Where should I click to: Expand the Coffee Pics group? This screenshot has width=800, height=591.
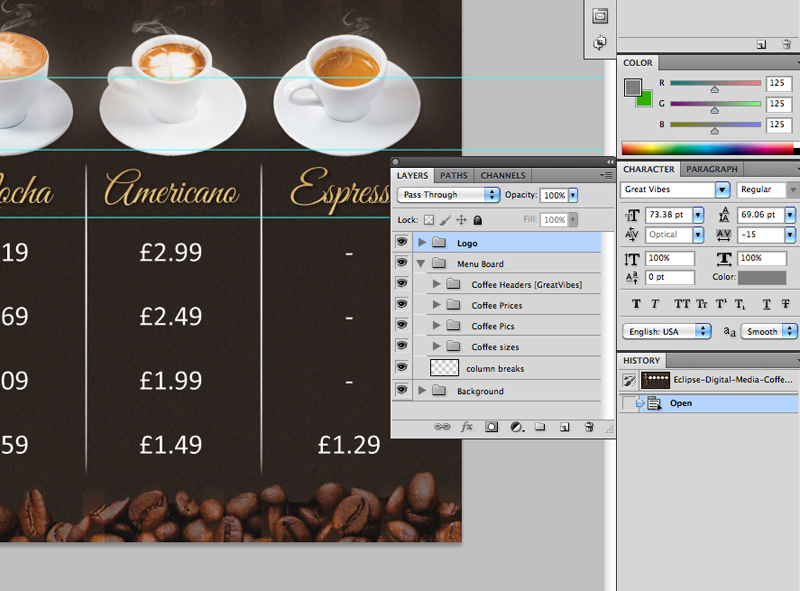(x=436, y=325)
